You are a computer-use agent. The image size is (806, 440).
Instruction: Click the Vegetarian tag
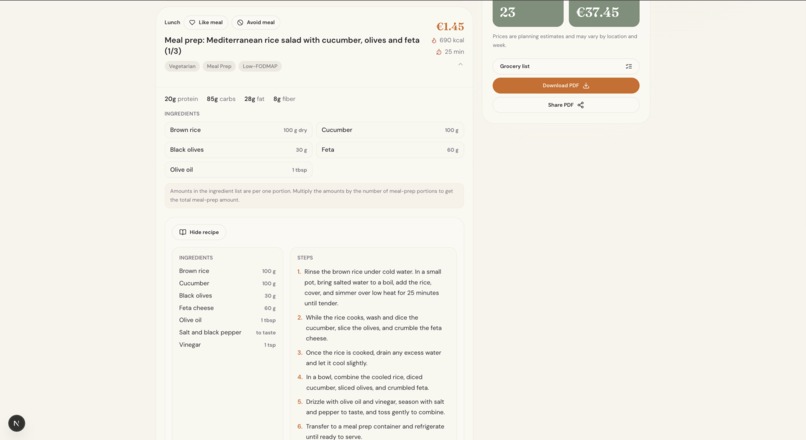point(182,66)
